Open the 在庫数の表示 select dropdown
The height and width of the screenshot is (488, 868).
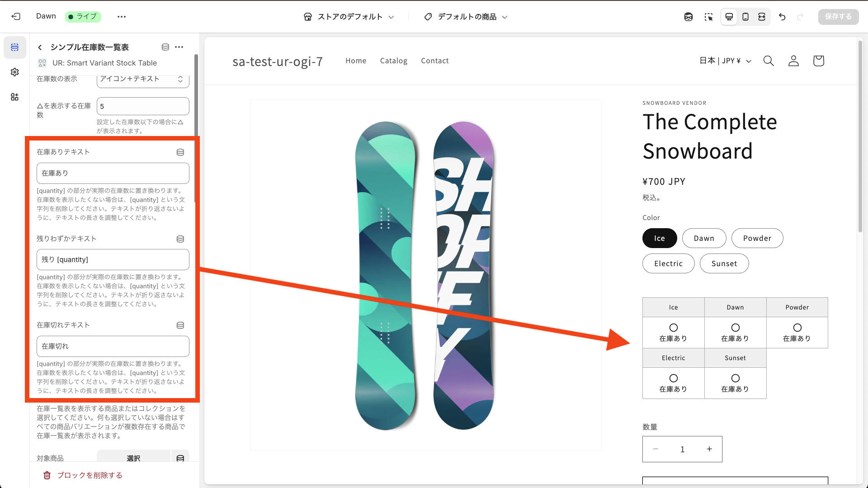[143, 80]
